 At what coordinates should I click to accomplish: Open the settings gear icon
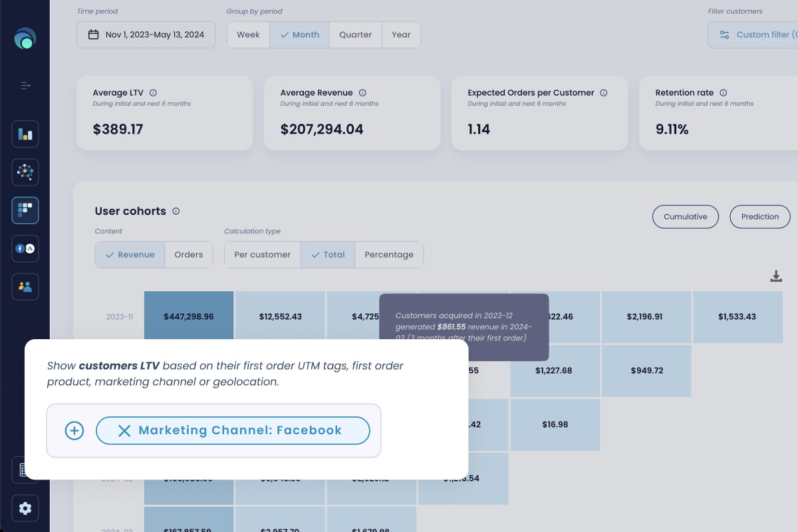point(25,508)
